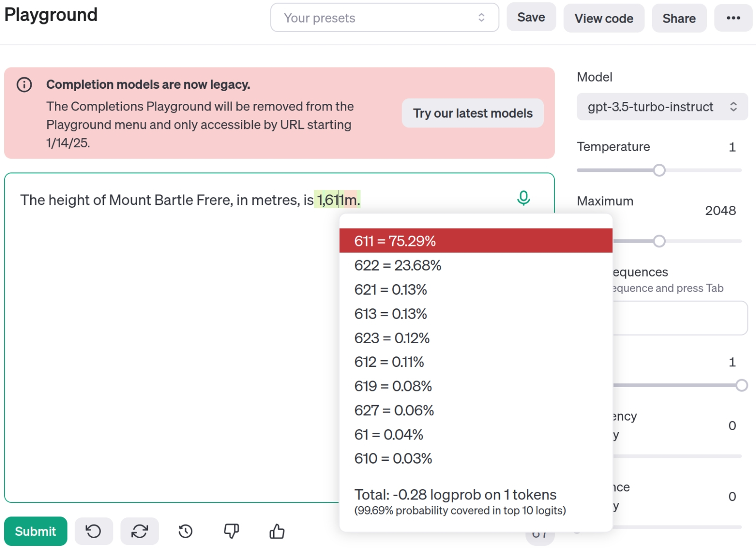Click the microphone icon in prompt box

click(523, 198)
